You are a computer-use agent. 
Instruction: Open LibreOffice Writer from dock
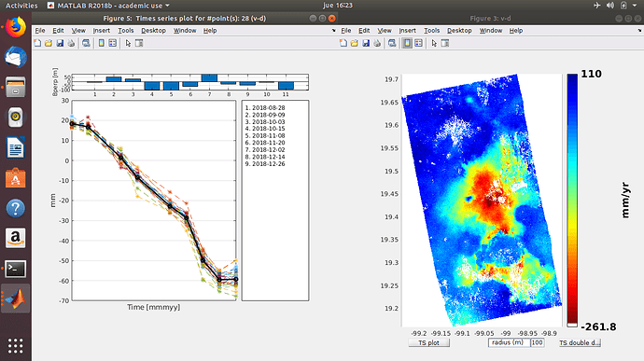(x=16, y=147)
